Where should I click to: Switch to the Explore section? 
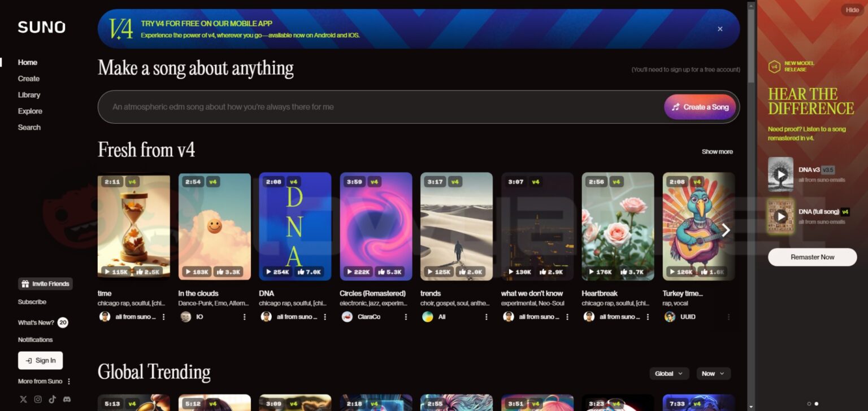coord(30,111)
